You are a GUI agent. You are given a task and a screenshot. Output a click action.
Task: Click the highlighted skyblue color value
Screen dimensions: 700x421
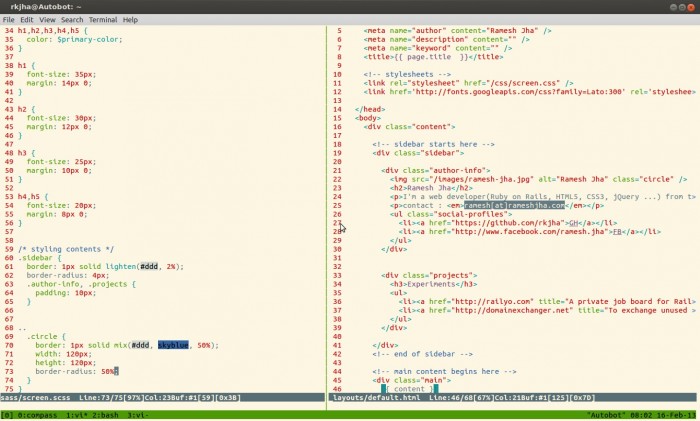pyautogui.click(x=173, y=344)
